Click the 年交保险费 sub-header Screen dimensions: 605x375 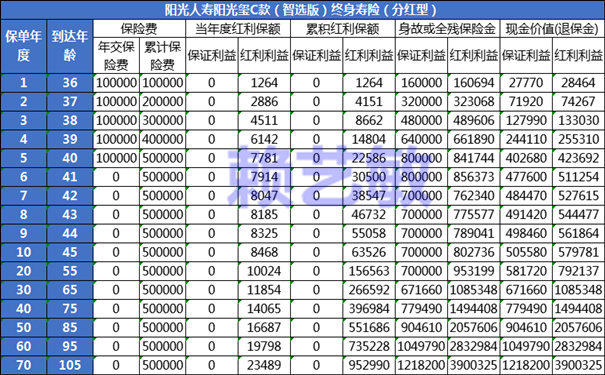pos(116,56)
